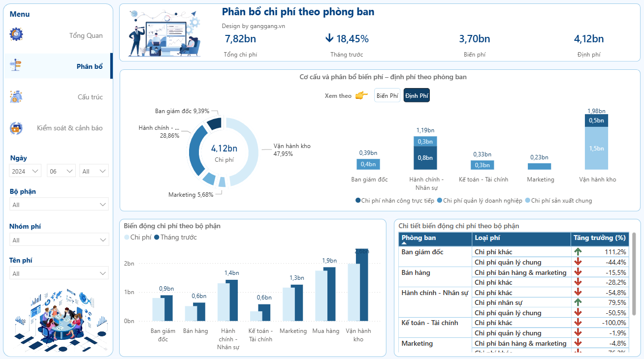The image size is (644, 359).
Task: Go to the Tổng Quan menu page
Action: pos(86,35)
